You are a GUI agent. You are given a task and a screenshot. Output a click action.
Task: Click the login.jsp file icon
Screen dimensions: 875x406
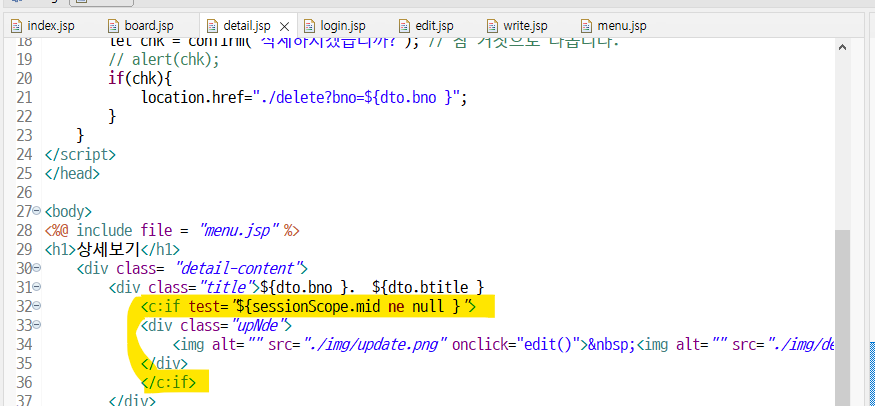(309, 26)
